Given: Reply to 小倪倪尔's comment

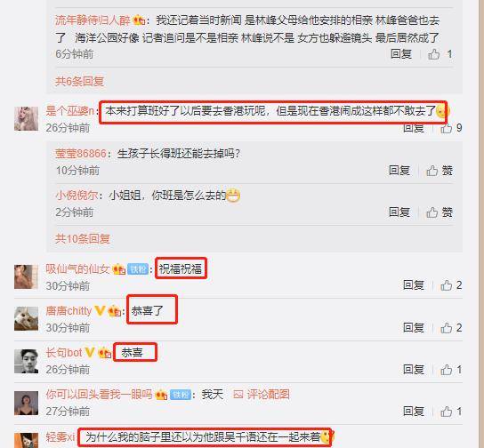Looking at the screenshot, I should pos(399,212).
